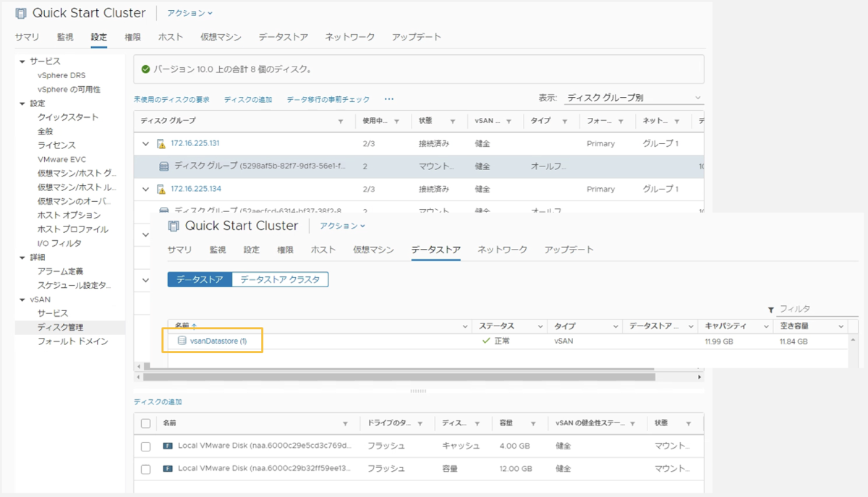Viewport: 868px width, 497px height.
Task: Switch to the サマリ tab in the top window
Action: pyautogui.click(x=27, y=37)
